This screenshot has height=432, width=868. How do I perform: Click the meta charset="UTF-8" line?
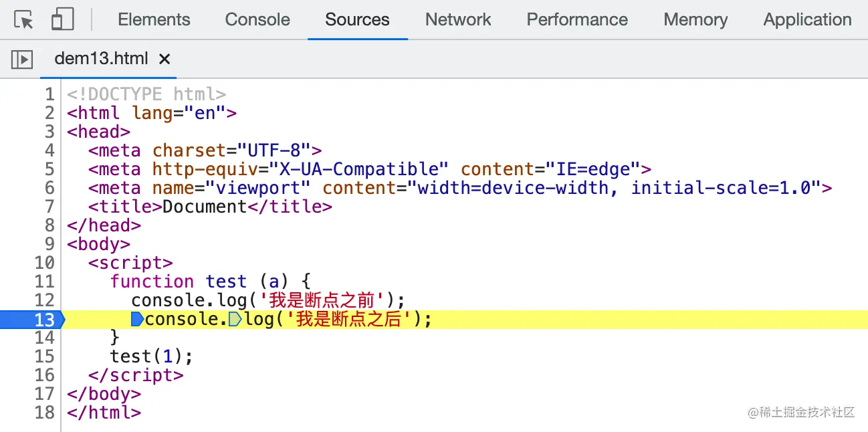(205, 150)
